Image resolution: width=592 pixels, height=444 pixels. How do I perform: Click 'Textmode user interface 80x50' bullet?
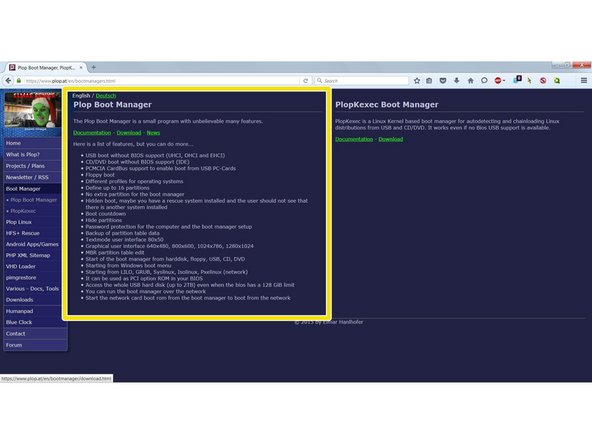(125, 239)
